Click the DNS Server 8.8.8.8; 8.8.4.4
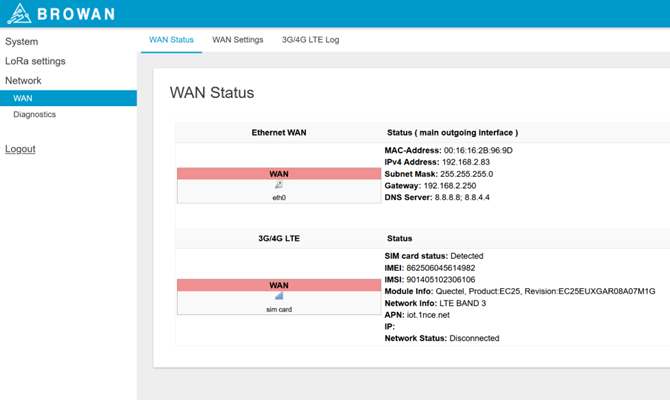 [x=462, y=197]
